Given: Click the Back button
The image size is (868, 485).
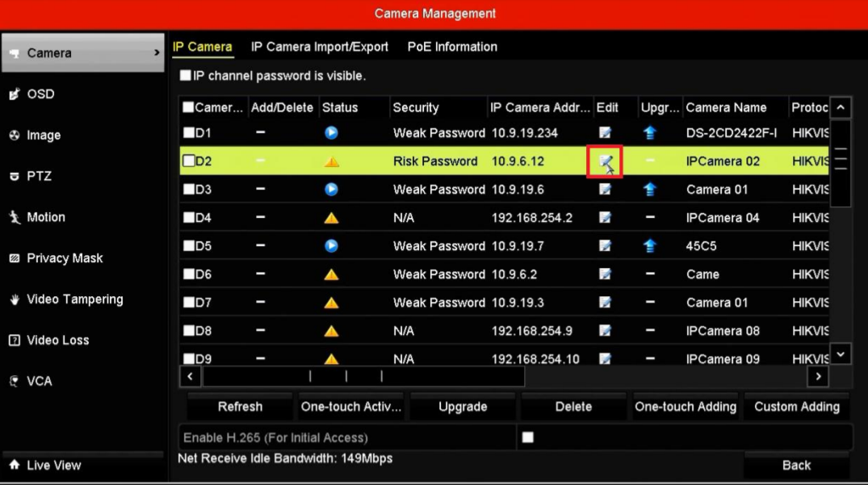Looking at the screenshot, I should tap(796, 465).
